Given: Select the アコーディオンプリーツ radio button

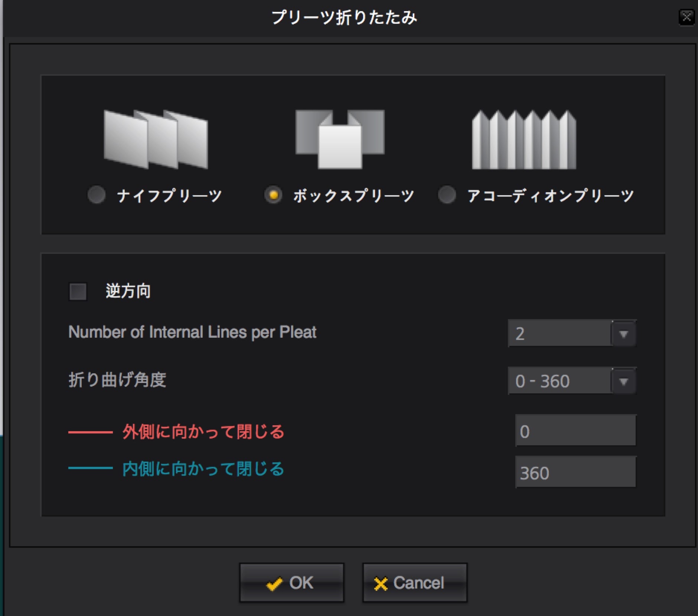Looking at the screenshot, I should (447, 195).
